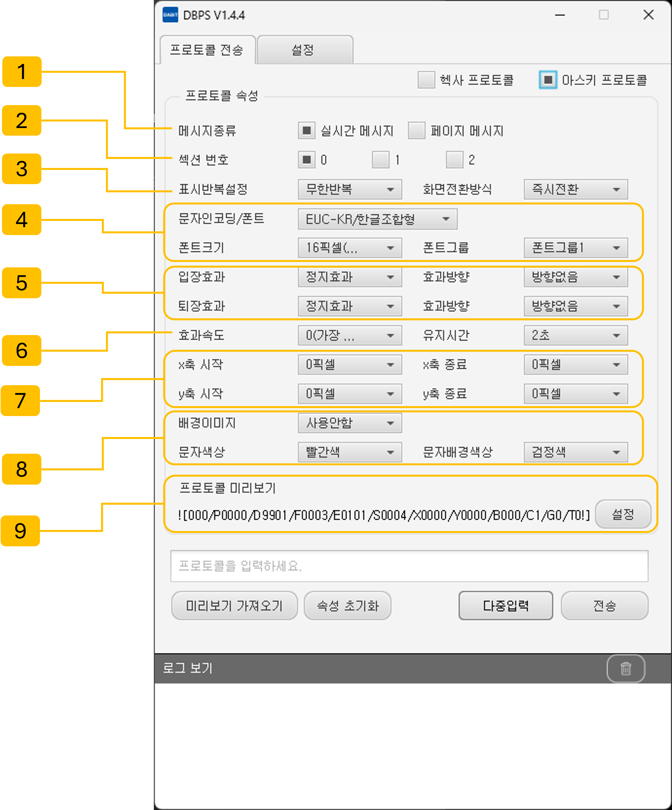Image resolution: width=672 pixels, height=810 pixels.
Task: Click the protocol input text field
Action: 409,566
